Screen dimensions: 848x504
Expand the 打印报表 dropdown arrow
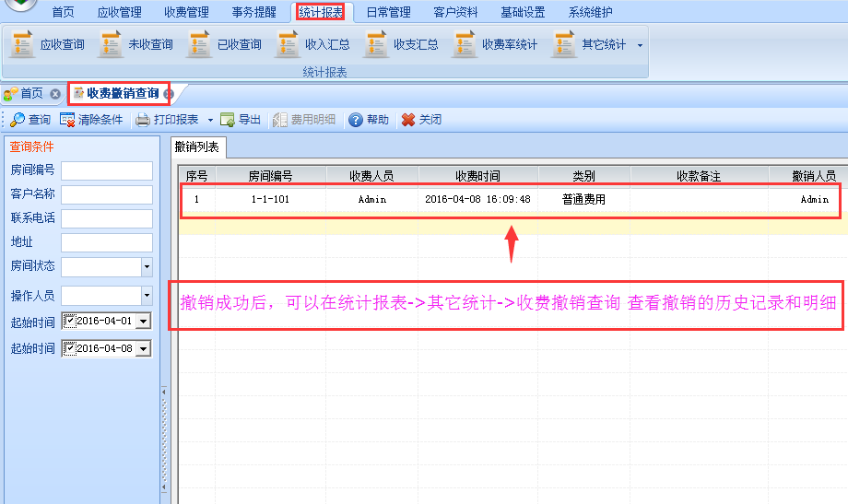click(210, 120)
